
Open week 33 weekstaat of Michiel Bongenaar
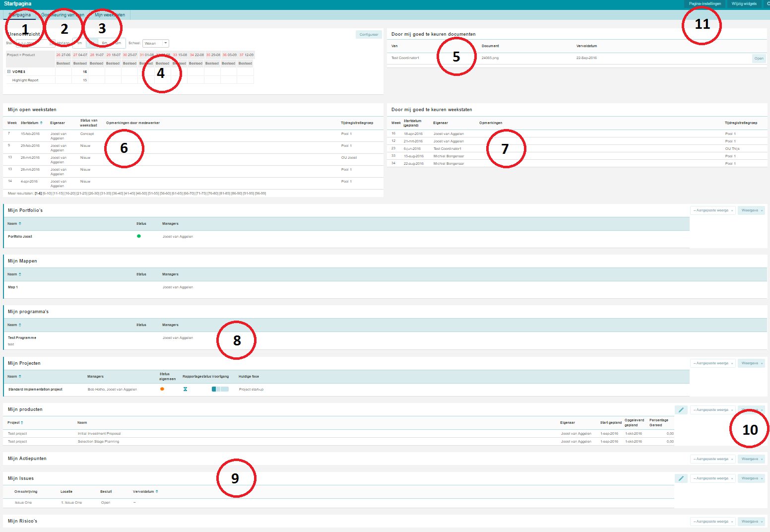393,156
